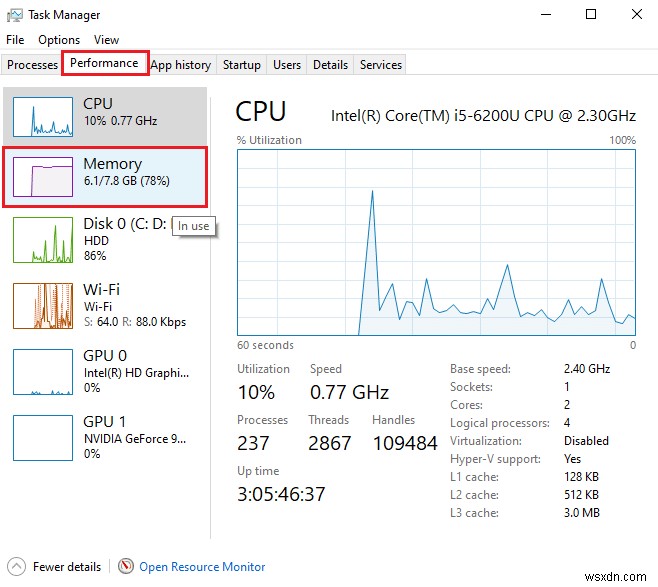
Task: Open the View menu
Action: point(106,40)
